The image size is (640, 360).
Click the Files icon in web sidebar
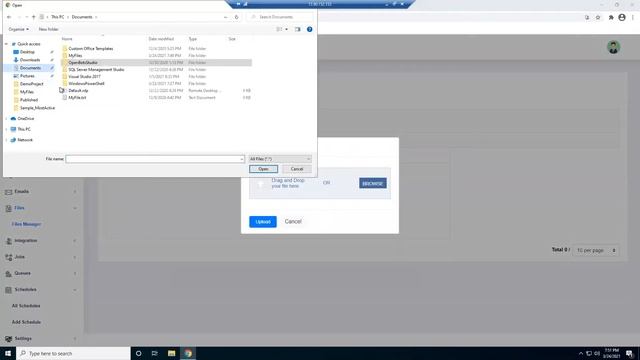[9, 208]
